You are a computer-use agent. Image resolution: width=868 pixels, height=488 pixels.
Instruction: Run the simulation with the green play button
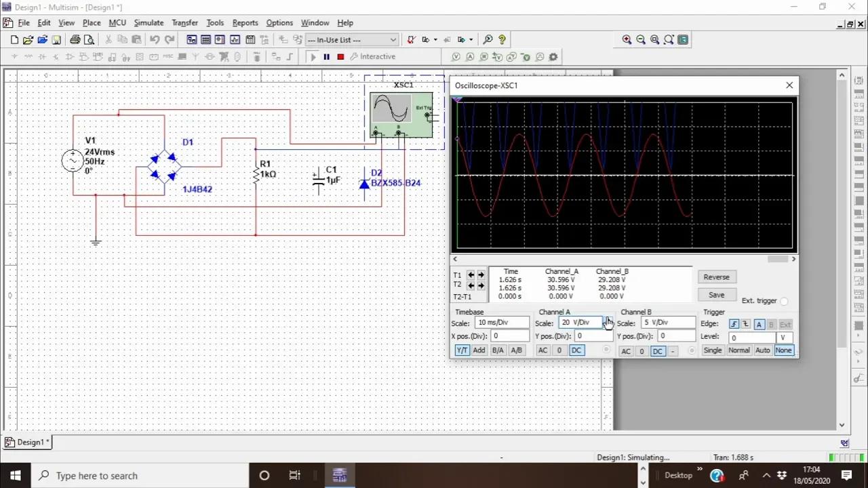tap(313, 56)
